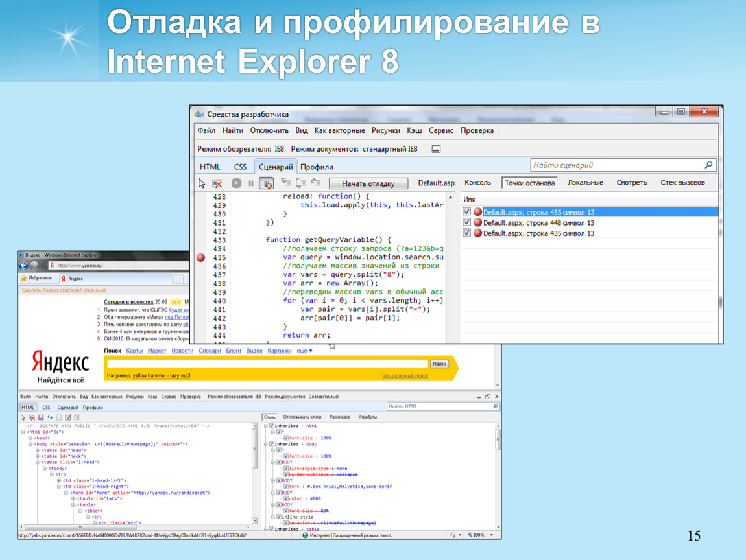
Task: Collapse the <body style=...> tree node
Action: (30, 444)
